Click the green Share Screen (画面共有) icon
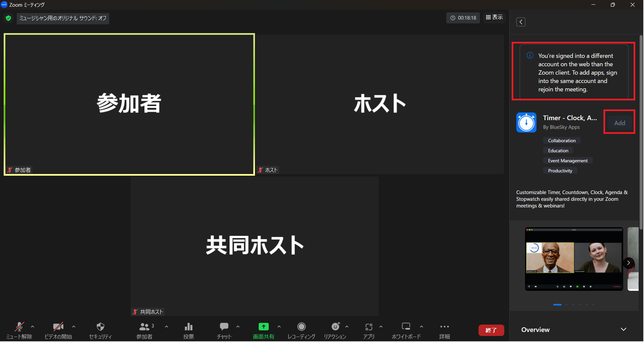 click(263, 327)
